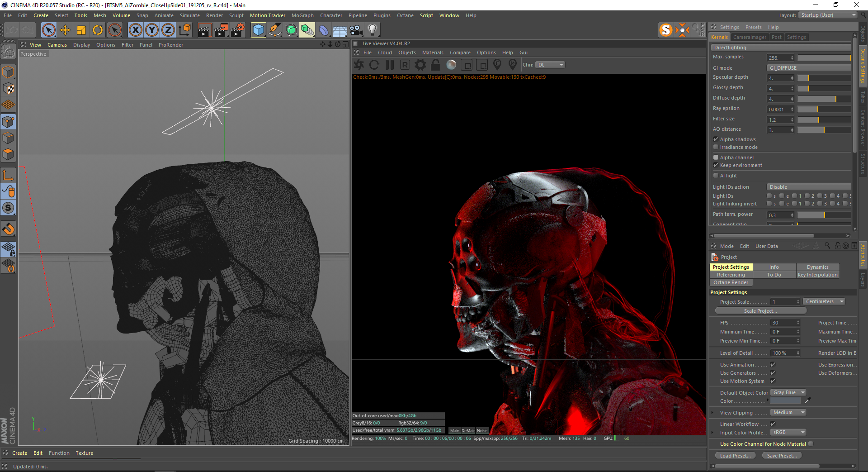
Task: Open the MoGraph menu
Action: click(x=302, y=15)
